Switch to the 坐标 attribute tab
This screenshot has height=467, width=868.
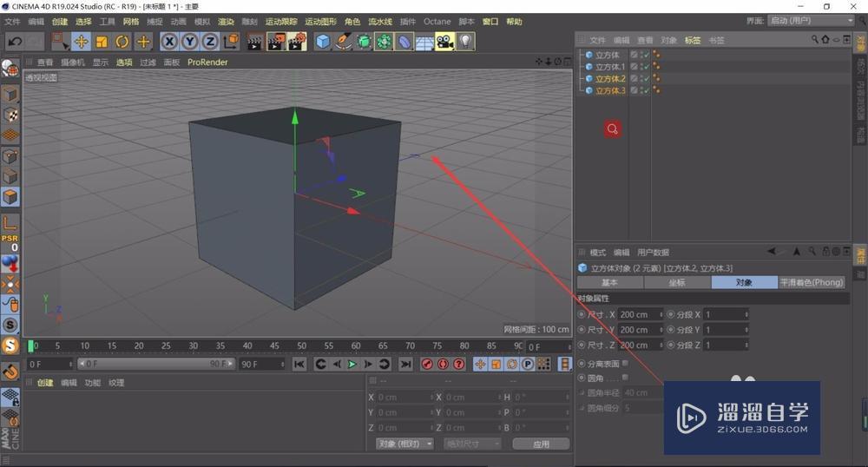(x=677, y=282)
